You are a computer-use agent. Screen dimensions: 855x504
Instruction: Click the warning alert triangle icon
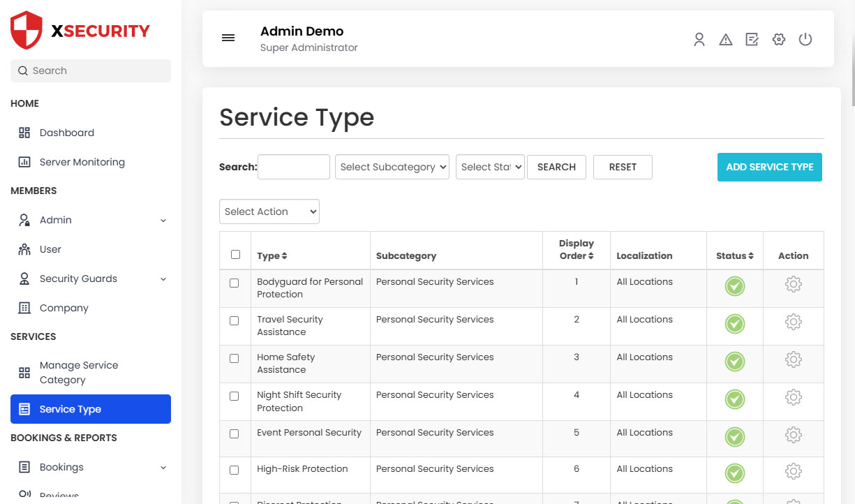pos(726,40)
